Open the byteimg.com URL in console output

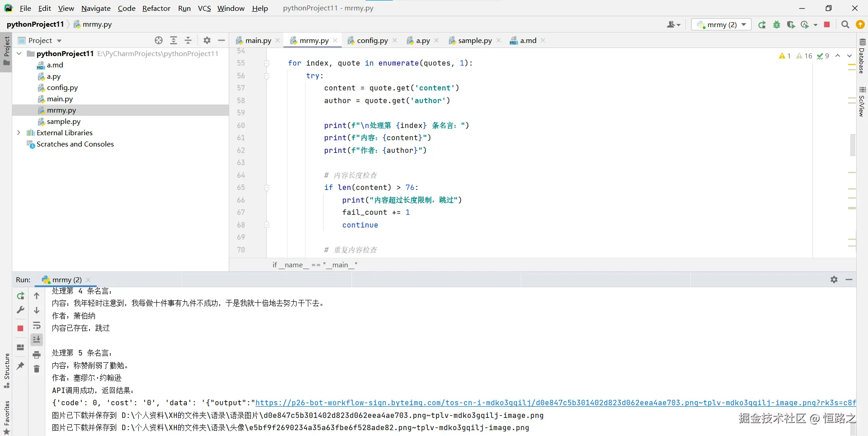(556, 403)
